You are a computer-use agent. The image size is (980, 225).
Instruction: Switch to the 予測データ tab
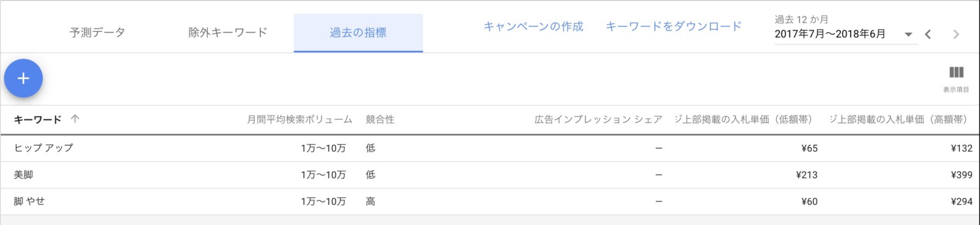[97, 32]
